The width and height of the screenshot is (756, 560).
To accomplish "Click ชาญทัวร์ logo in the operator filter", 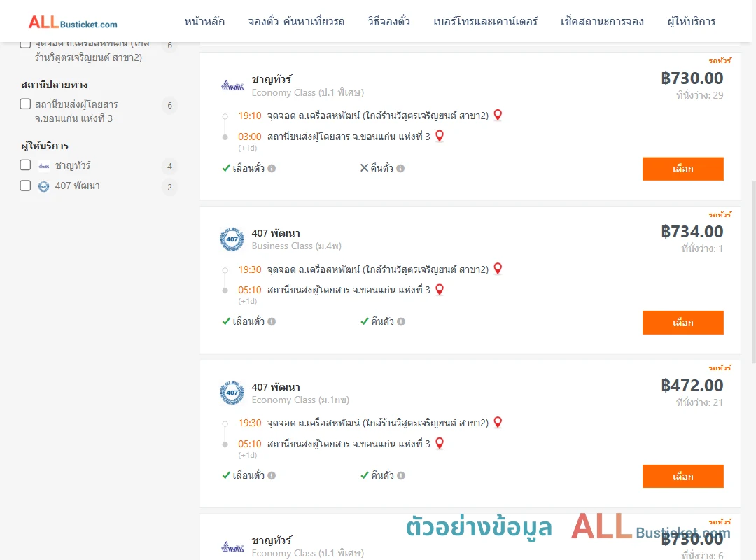I will click(44, 166).
